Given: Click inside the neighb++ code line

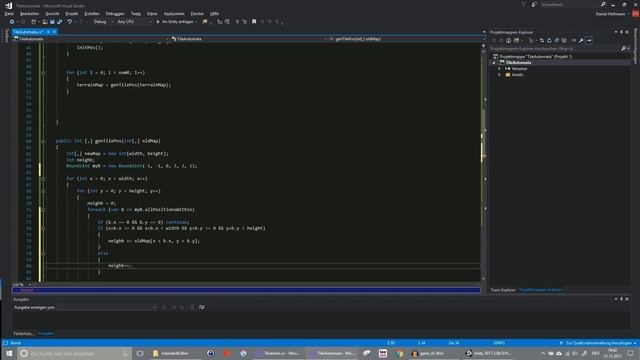Looking at the screenshot, I should (119, 266).
